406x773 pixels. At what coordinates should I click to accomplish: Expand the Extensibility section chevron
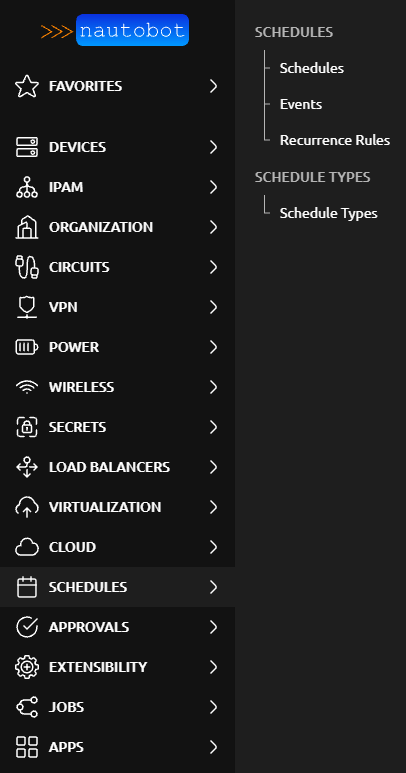coord(213,667)
